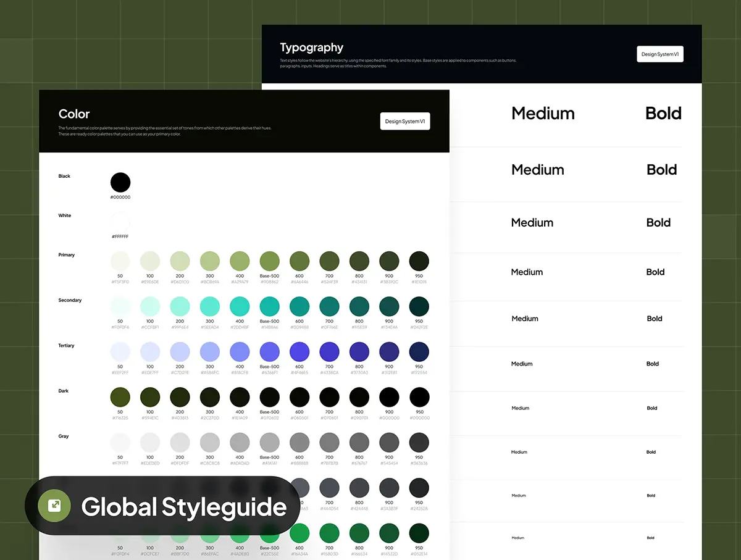The height and width of the screenshot is (560, 741).
Task: Select the Black #000000 color swatch
Action: click(x=120, y=182)
